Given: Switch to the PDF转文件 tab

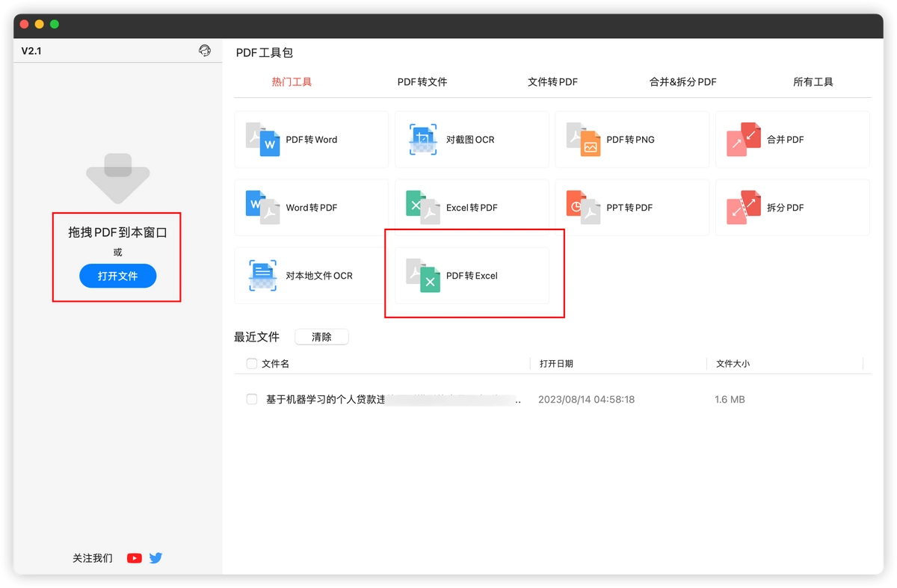Looking at the screenshot, I should pos(422,82).
